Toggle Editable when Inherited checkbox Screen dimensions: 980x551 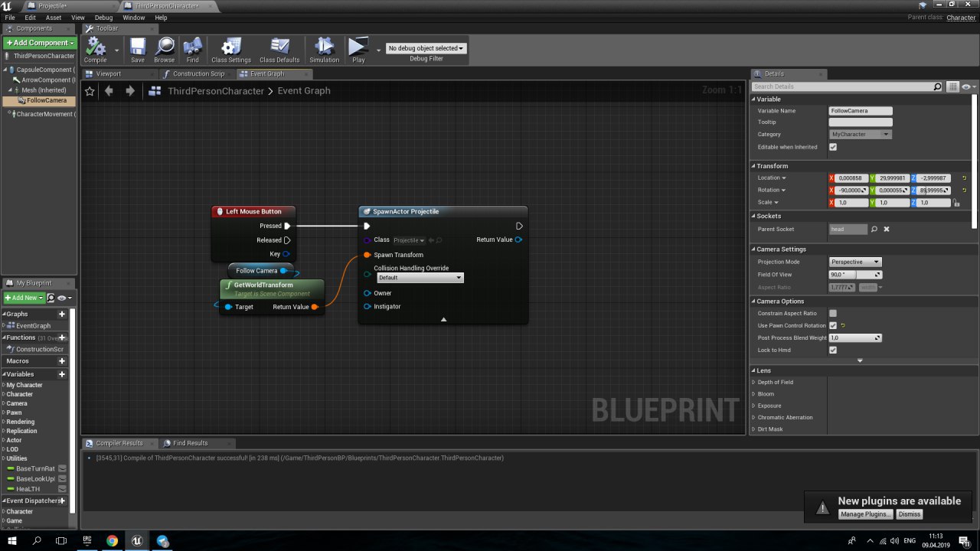click(833, 147)
